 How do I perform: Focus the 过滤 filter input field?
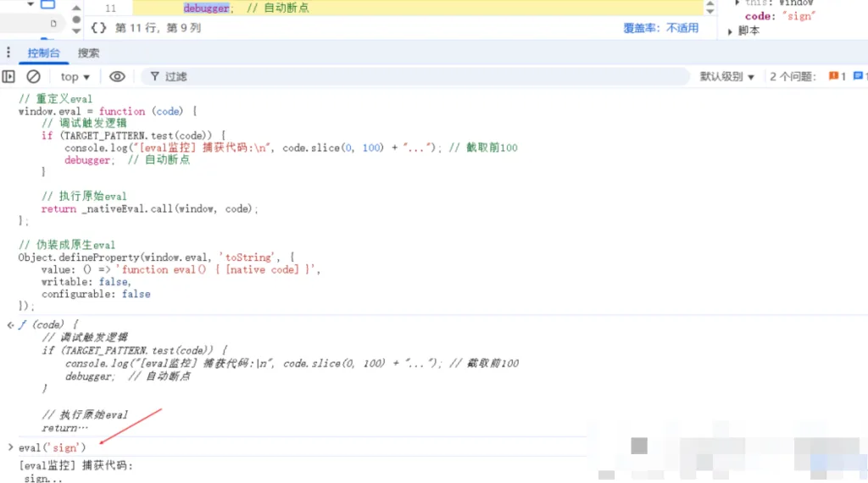(x=415, y=76)
